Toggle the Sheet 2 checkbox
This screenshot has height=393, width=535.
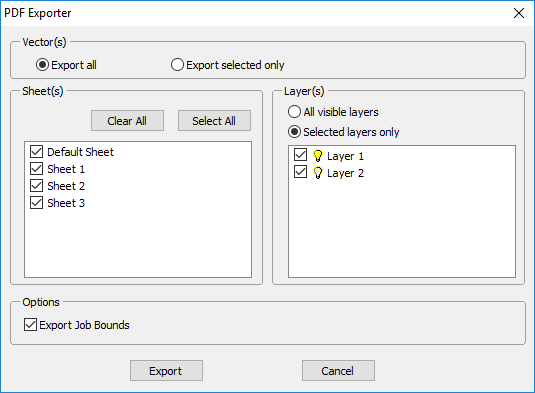pos(37,186)
